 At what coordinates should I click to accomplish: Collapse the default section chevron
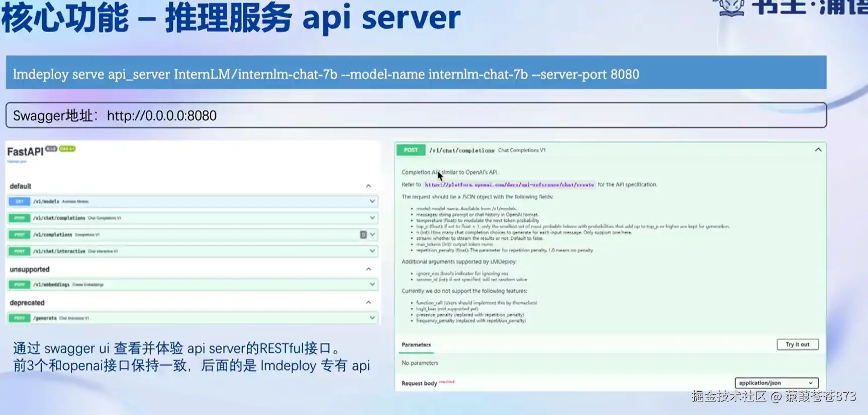coord(368,186)
